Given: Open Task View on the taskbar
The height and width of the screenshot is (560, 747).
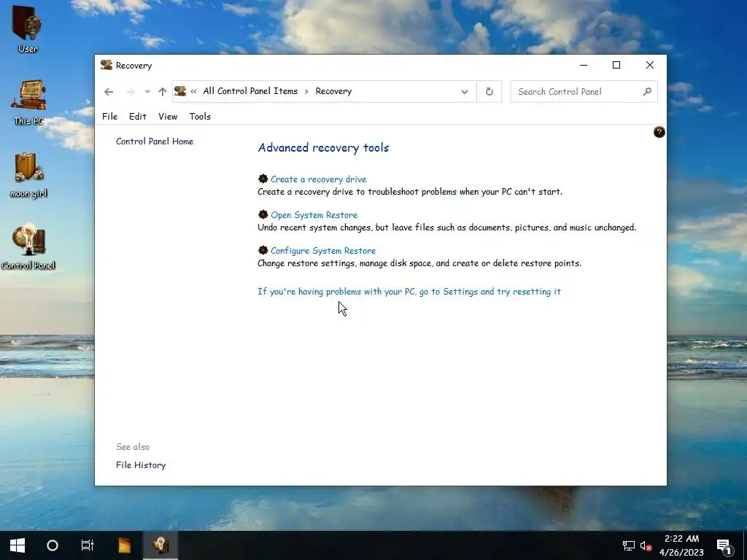Looking at the screenshot, I should [88, 545].
